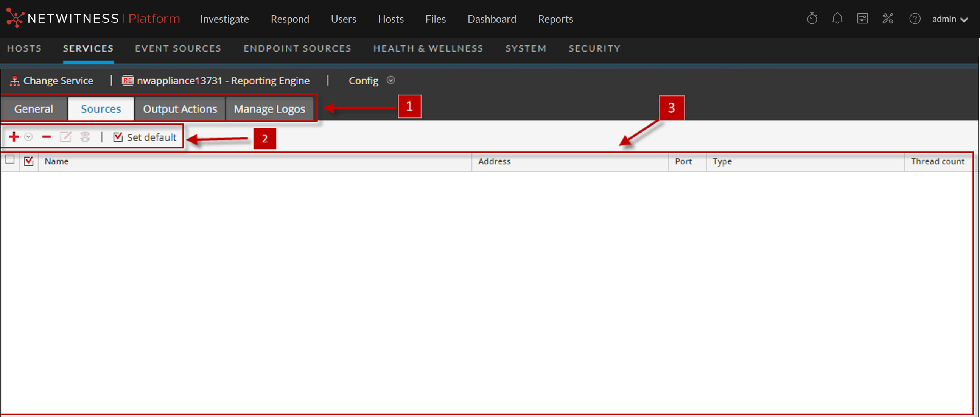The width and height of the screenshot is (980, 417).
Task: Open the notifications bell icon
Action: point(837,19)
